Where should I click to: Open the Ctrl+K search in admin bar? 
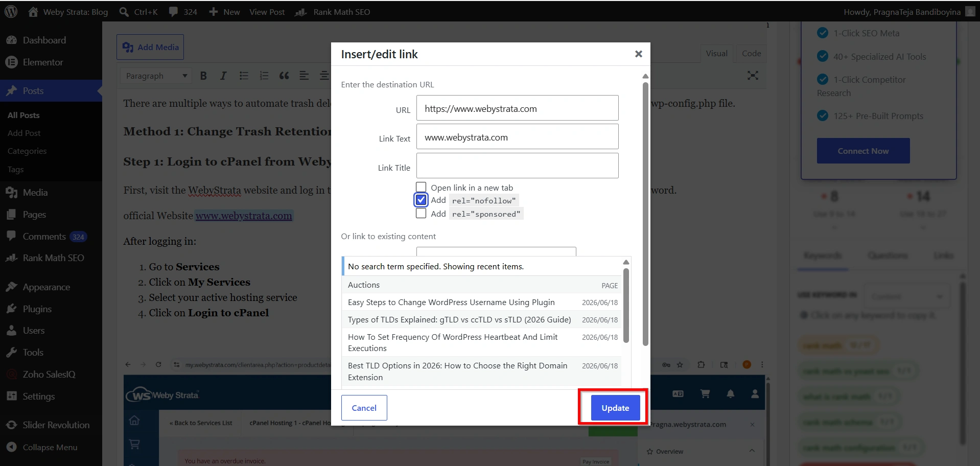pos(138,12)
